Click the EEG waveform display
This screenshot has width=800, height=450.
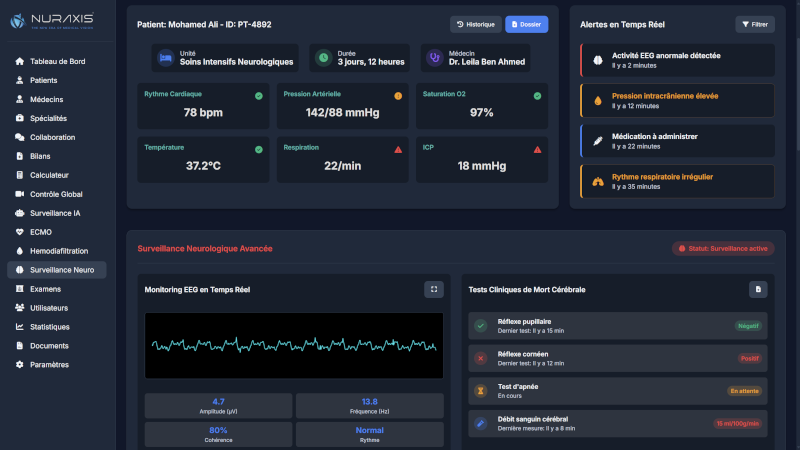[294, 345]
